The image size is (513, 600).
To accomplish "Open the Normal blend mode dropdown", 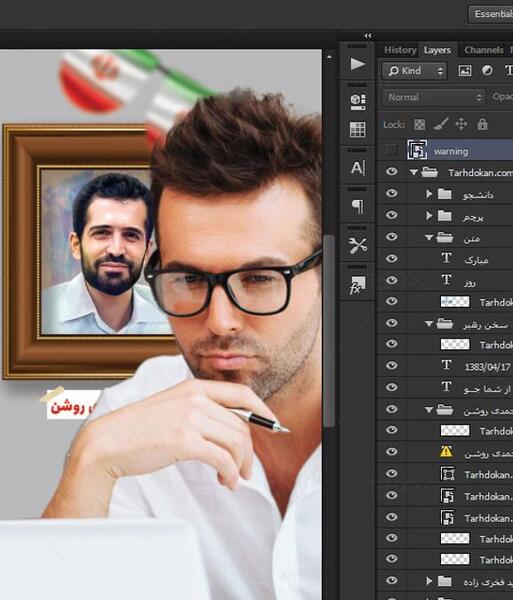I will click(x=434, y=97).
